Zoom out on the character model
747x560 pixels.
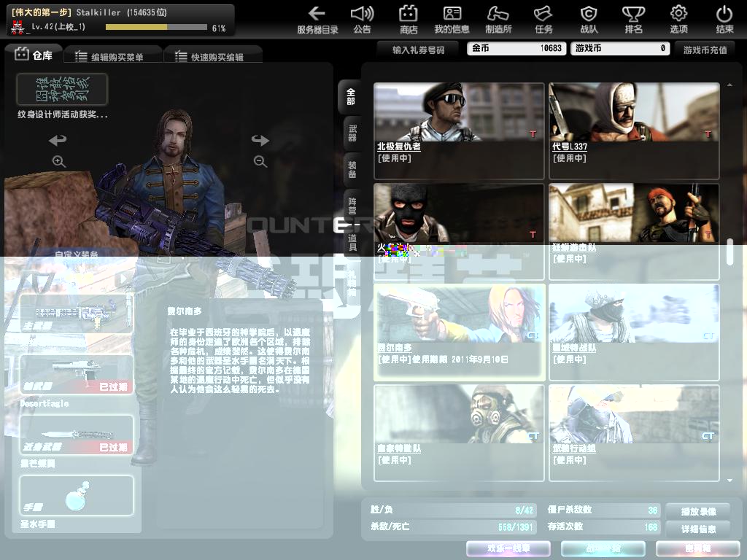coord(260,162)
